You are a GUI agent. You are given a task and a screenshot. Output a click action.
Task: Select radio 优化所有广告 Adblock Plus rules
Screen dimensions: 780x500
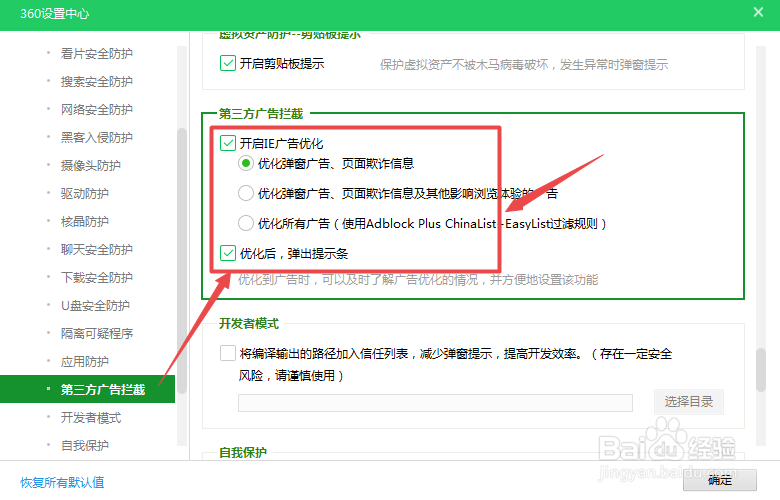coord(246,223)
